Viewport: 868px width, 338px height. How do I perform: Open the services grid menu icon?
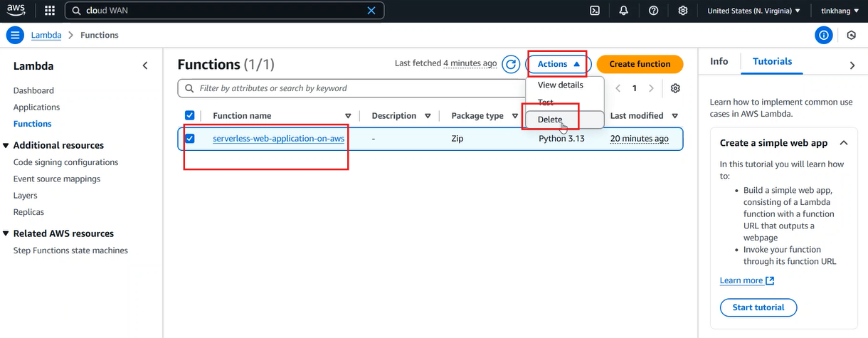click(49, 11)
